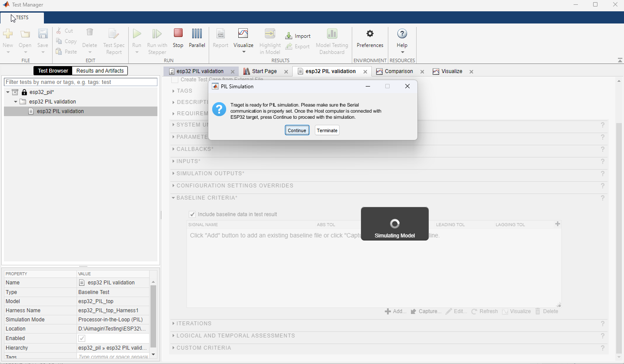Switch to the TESTS ribbon tab

22,18
